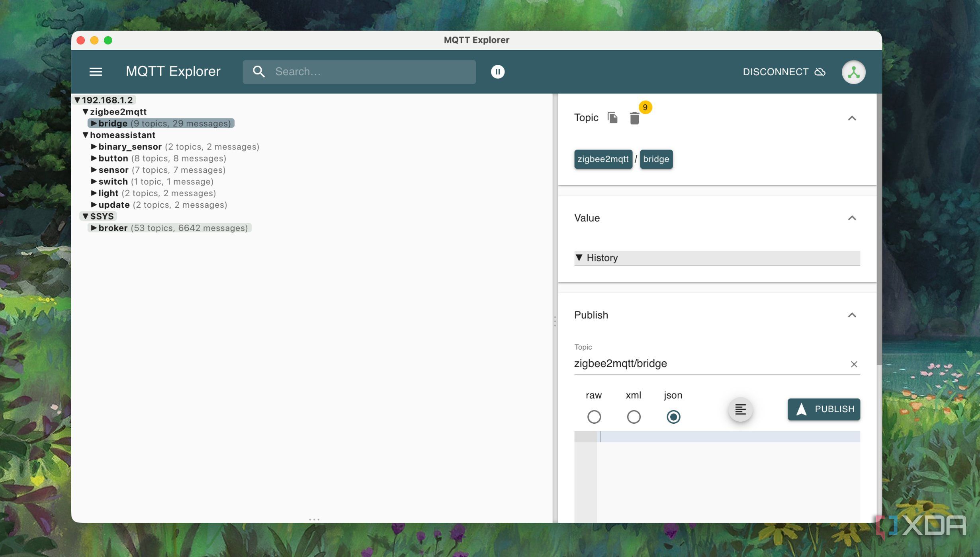
Task: Click the zigbee2mqtt topic breadcrumb chip
Action: (603, 159)
